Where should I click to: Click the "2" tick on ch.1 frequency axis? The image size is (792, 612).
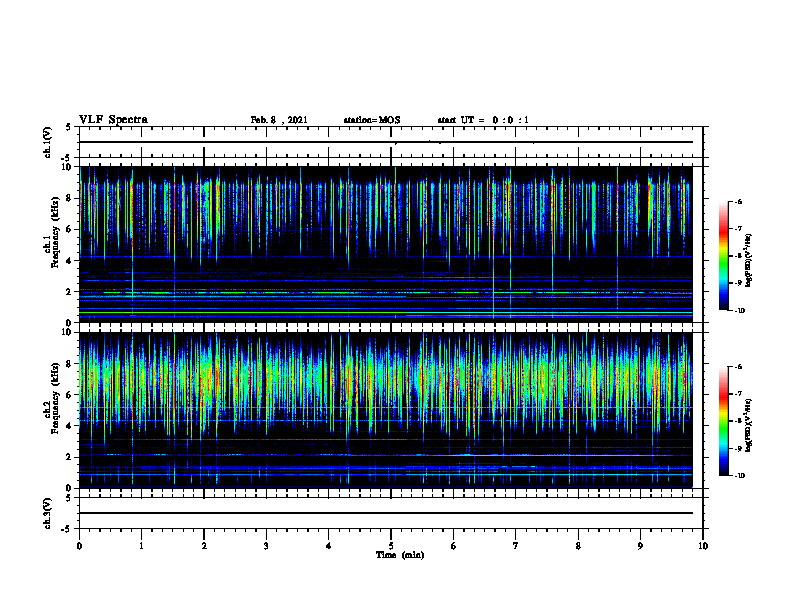click(70, 292)
